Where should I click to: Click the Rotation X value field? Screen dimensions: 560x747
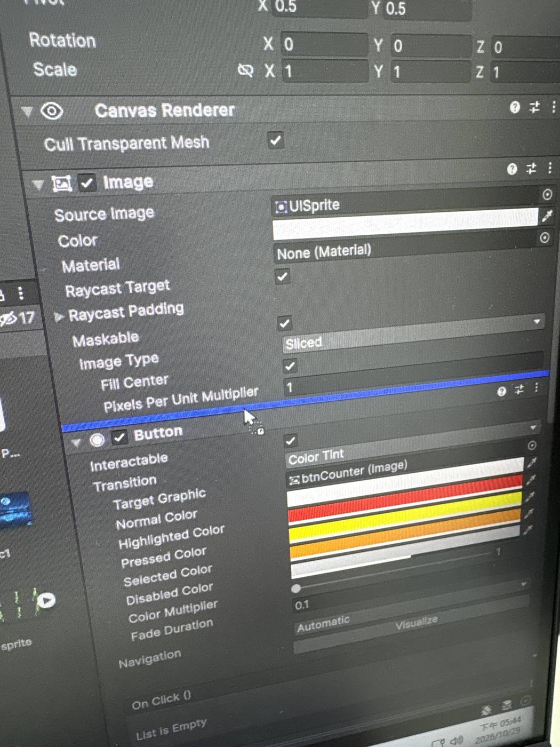(324, 44)
